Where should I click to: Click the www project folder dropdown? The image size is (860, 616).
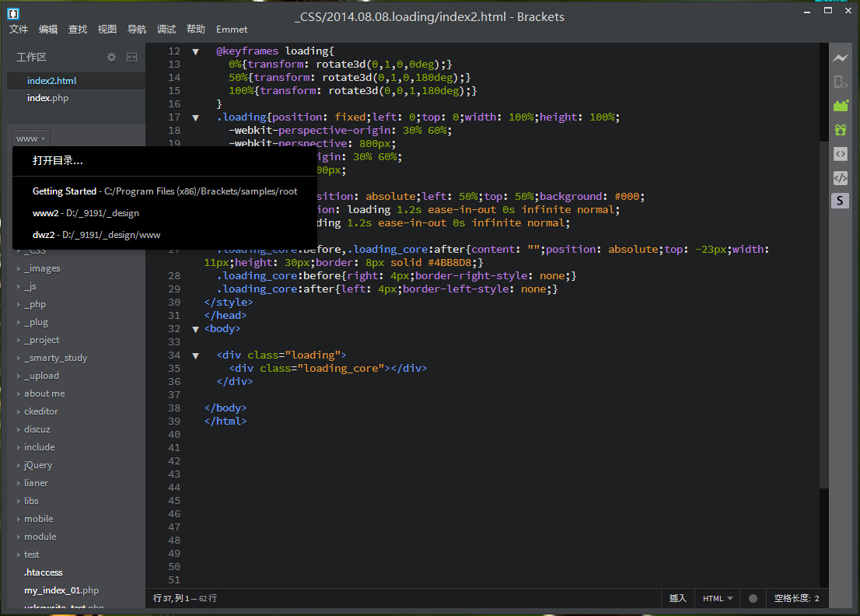coord(31,138)
